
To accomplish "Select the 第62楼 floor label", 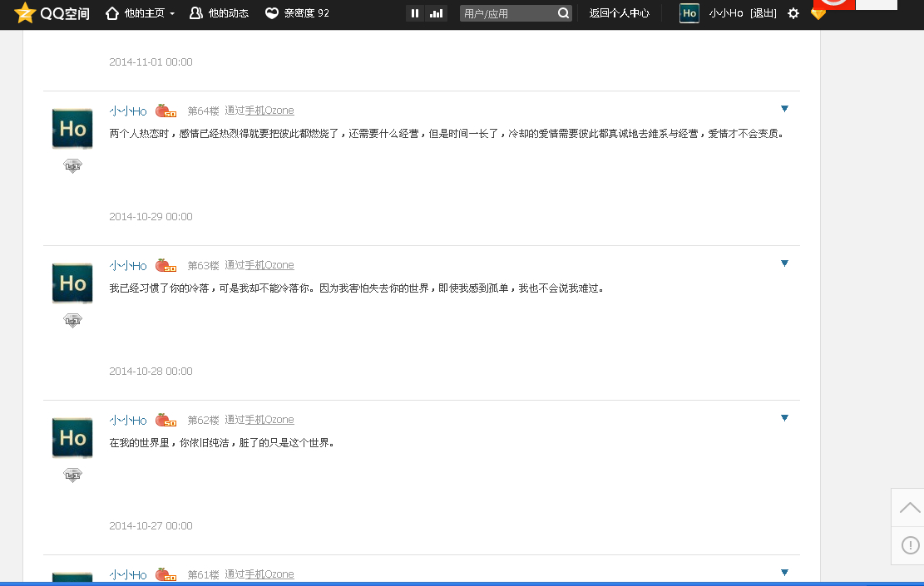I will click(x=203, y=420).
